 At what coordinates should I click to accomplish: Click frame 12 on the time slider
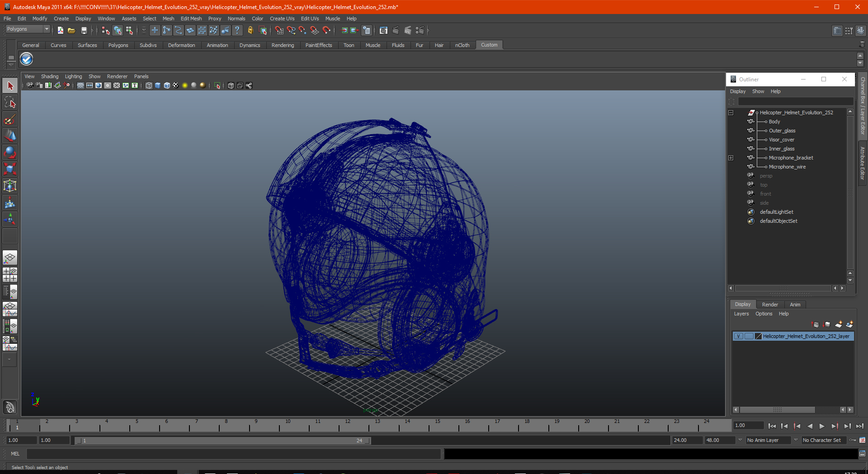pyautogui.click(x=348, y=425)
